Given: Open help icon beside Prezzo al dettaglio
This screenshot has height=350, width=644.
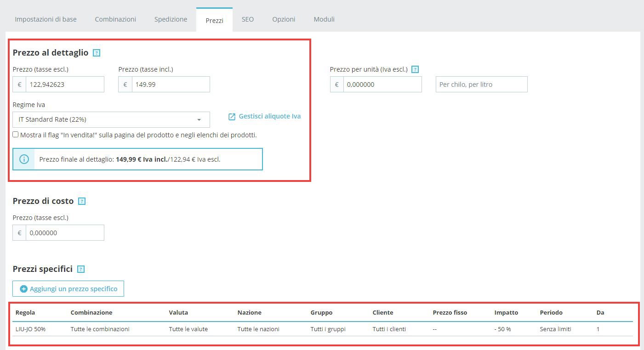Looking at the screenshot, I should point(97,53).
